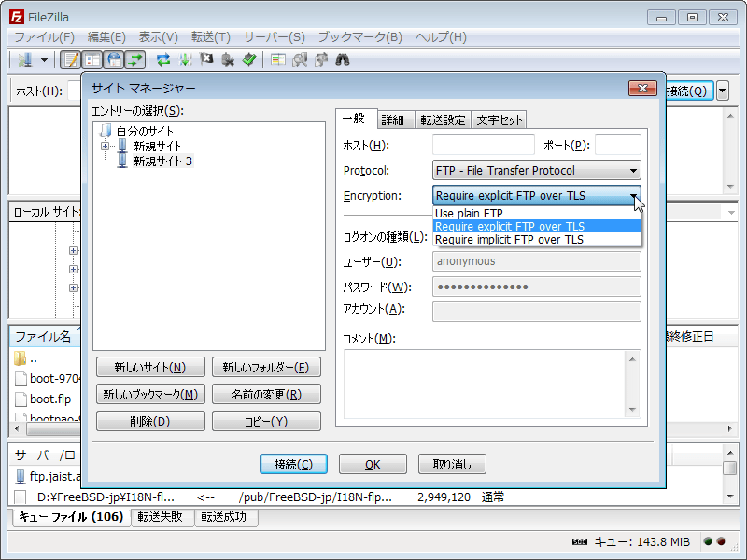
Task: Click the ファイル名 column header
Action: 46,337
